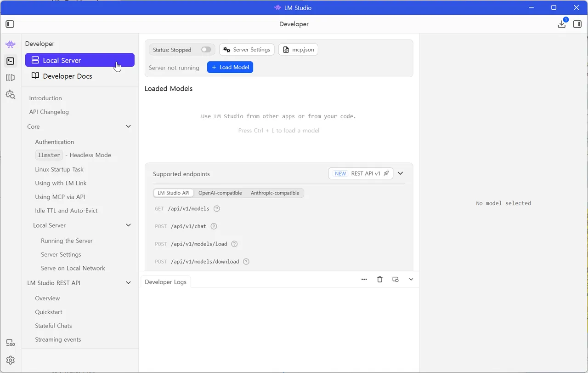Clear developer logs with trash icon
The width and height of the screenshot is (588, 373).
pyautogui.click(x=380, y=279)
